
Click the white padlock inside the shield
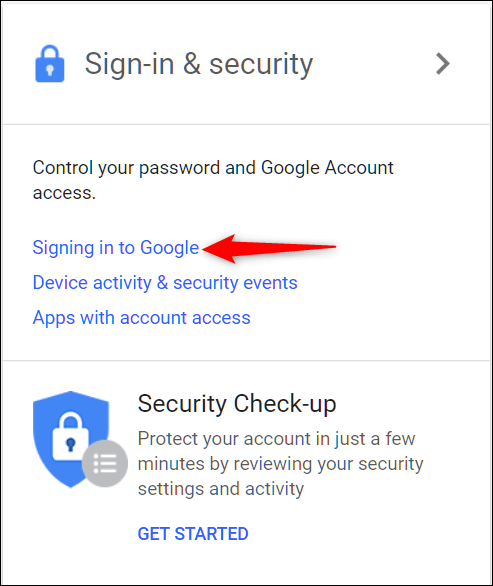(x=70, y=436)
